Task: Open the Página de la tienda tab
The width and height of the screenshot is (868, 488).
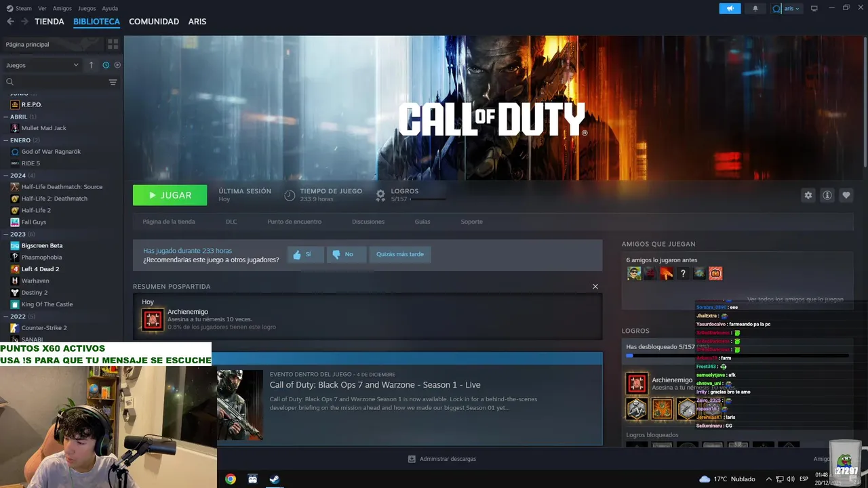Action: 169,222
